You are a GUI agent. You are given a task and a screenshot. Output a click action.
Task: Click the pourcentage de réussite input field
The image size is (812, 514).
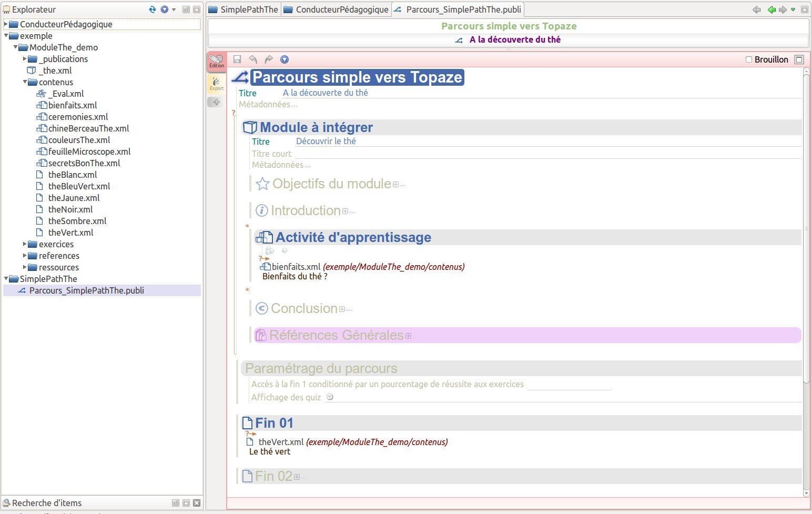point(569,385)
